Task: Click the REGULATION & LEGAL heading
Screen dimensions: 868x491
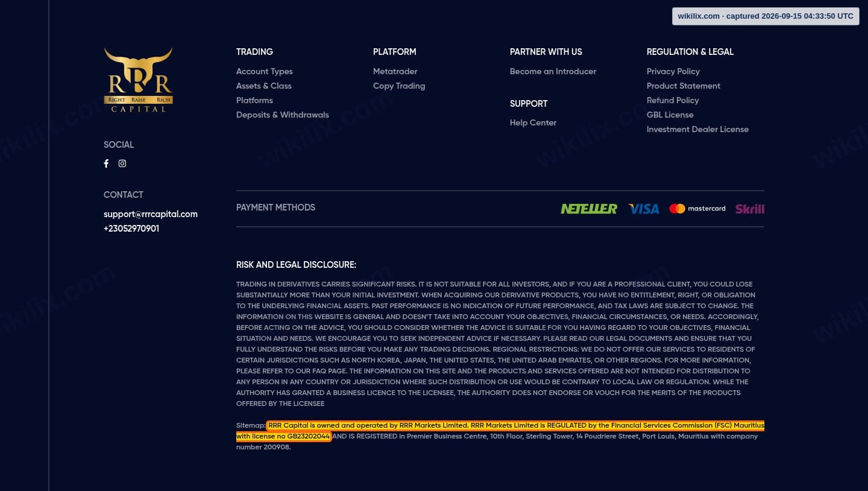Action: [x=690, y=52]
